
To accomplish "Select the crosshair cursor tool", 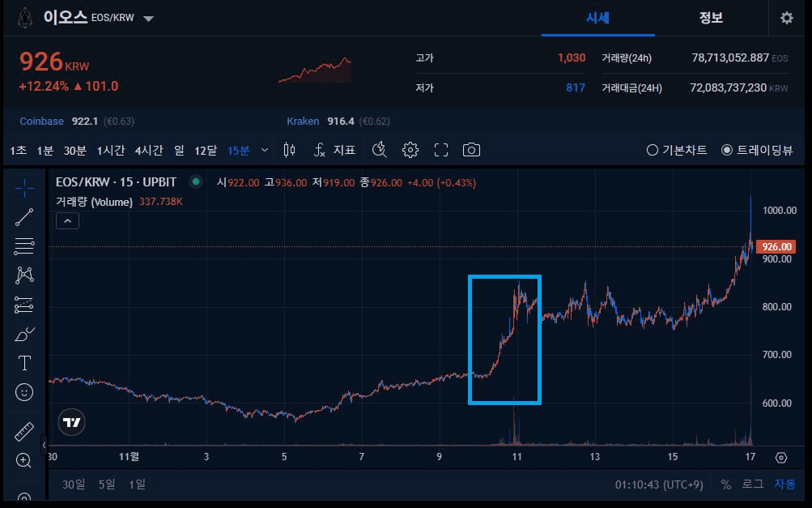I will point(24,188).
